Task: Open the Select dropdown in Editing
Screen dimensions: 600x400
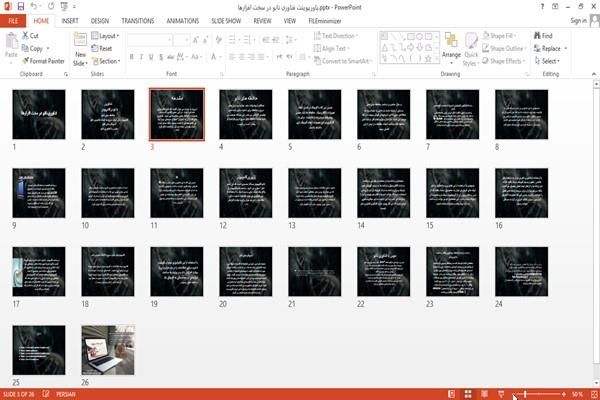Action: pyautogui.click(x=548, y=61)
